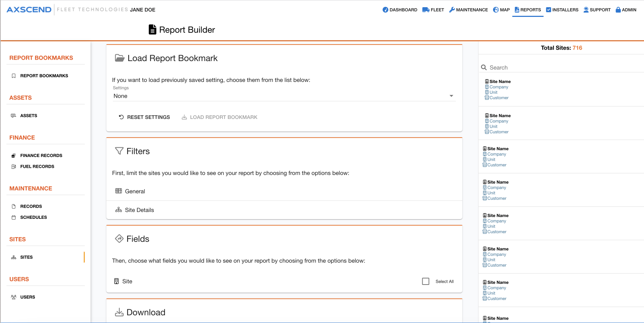
Task: Click the search magnifier icon
Action: point(484,68)
